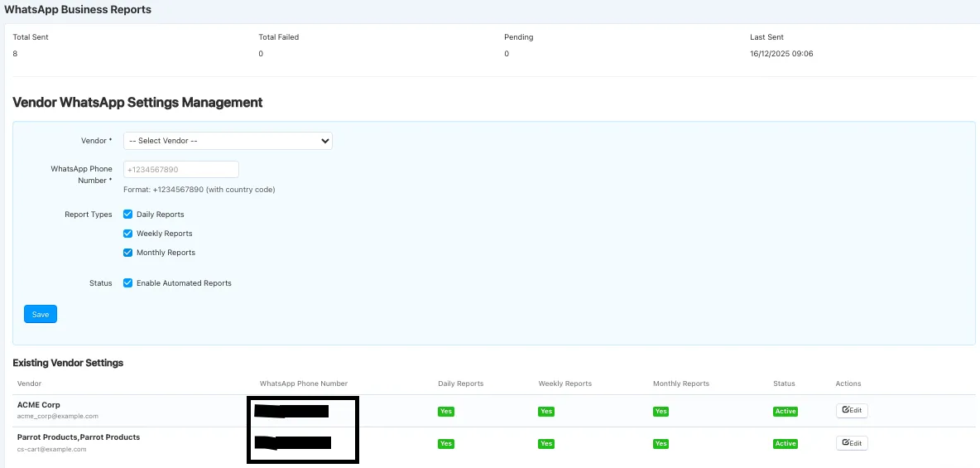Click the Monthly Reports column header
The image size is (980, 468).
click(x=681, y=384)
